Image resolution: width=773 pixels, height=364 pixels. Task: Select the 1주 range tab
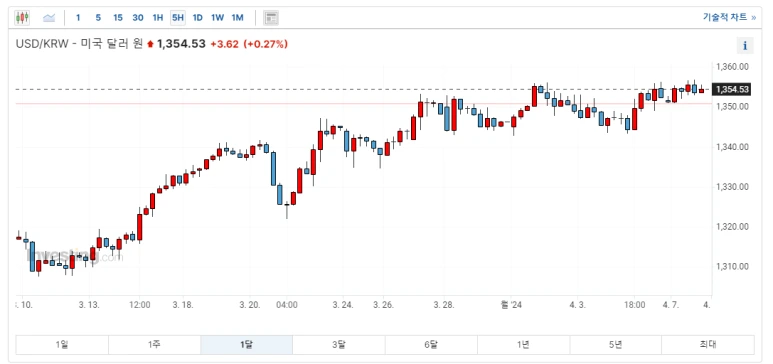pos(154,345)
